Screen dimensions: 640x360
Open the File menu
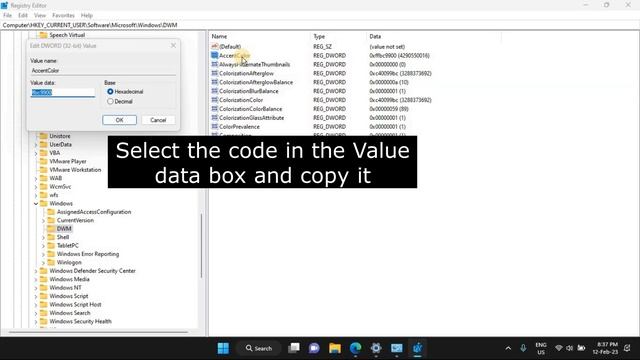tap(8, 16)
